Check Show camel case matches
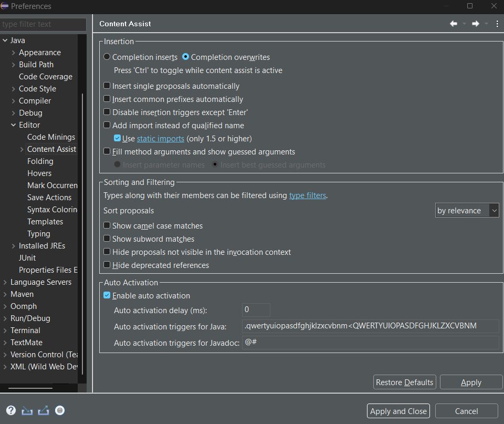Image resolution: width=504 pixels, height=424 pixels. tap(107, 225)
